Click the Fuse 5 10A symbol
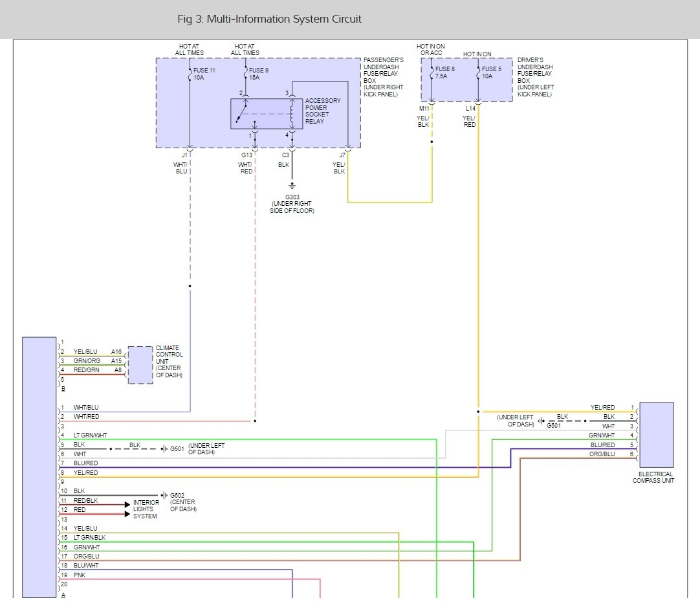 479,72
